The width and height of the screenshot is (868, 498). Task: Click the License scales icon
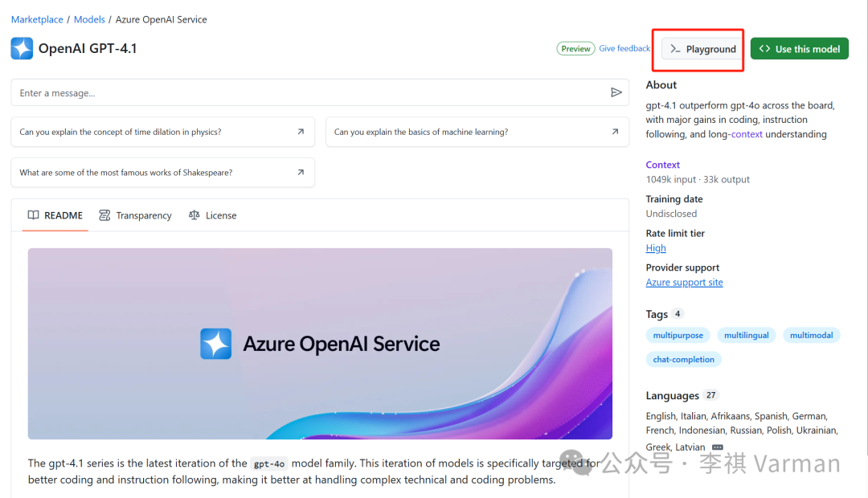point(194,214)
